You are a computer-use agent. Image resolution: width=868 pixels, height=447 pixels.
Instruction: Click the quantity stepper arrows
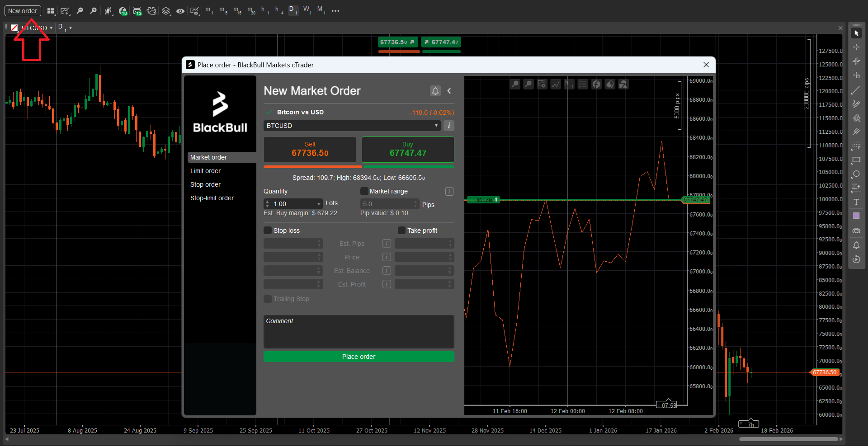(x=267, y=204)
